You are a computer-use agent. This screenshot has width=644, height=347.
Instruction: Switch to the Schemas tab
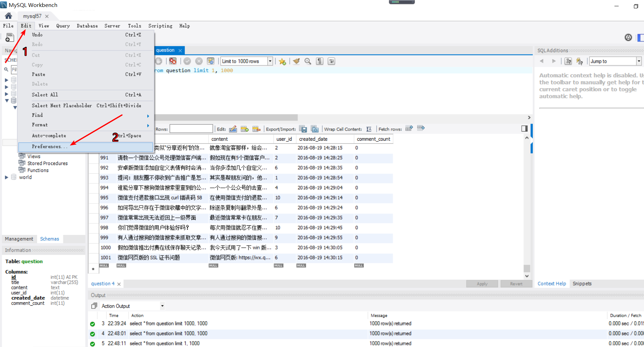coord(50,239)
